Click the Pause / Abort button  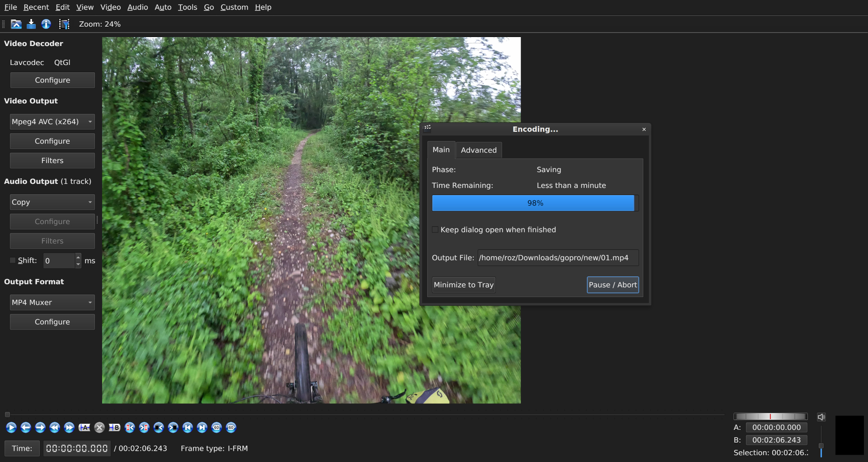point(613,285)
